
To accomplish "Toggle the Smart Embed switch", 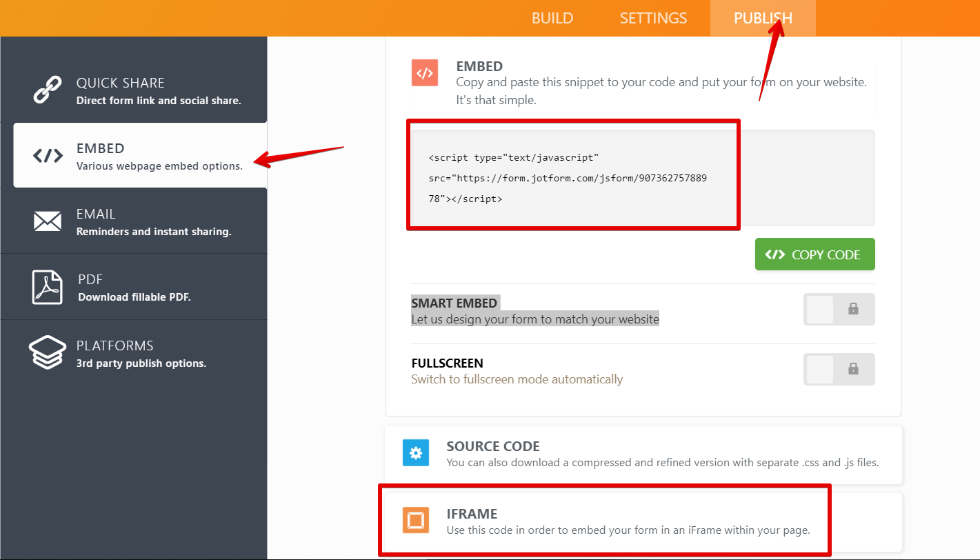I will [839, 309].
